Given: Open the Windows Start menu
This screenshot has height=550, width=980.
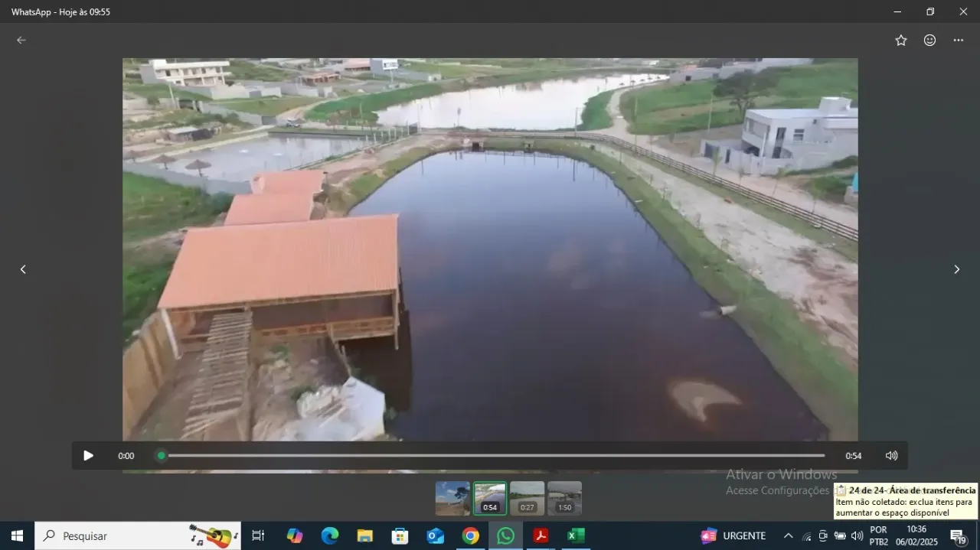Looking at the screenshot, I should 17,536.
